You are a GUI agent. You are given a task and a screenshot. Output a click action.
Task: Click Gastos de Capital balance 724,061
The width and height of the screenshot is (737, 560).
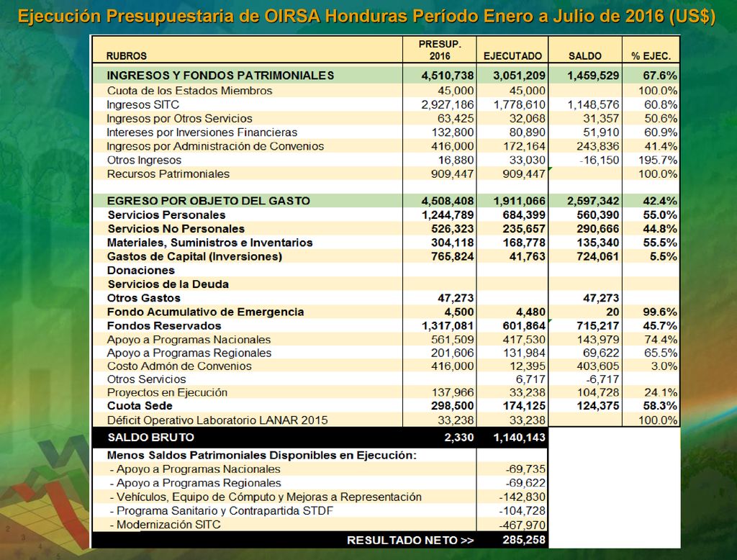tap(600, 256)
